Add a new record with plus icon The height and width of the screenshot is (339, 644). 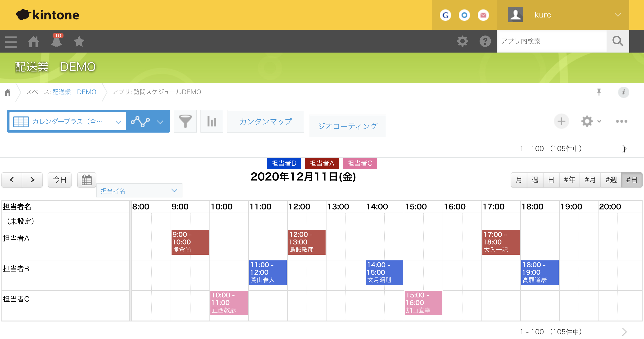pos(562,121)
